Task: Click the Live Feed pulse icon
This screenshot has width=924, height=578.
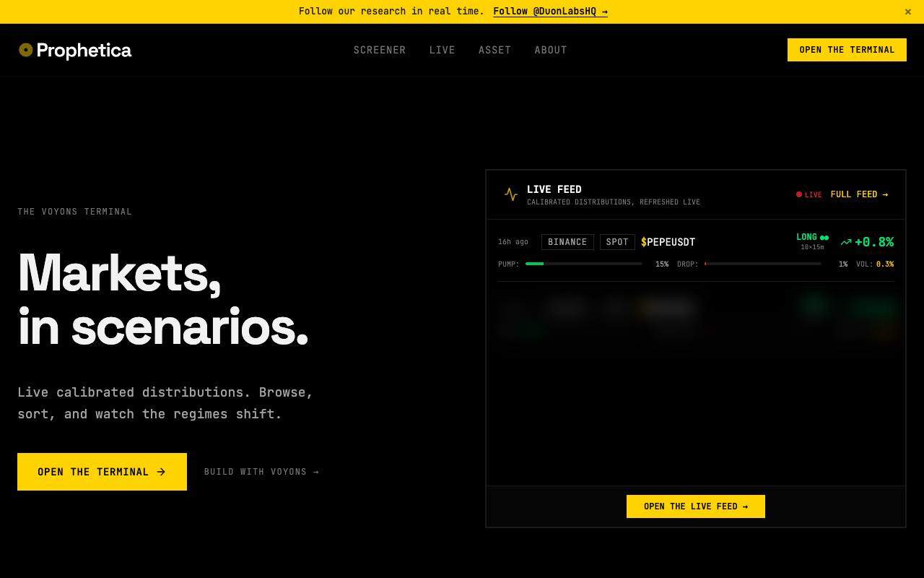Action: pyautogui.click(x=511, y=194)
